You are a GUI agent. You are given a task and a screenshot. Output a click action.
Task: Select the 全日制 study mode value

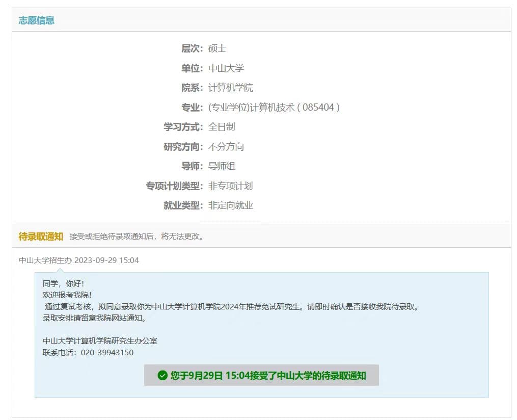(x=222, y=127)
